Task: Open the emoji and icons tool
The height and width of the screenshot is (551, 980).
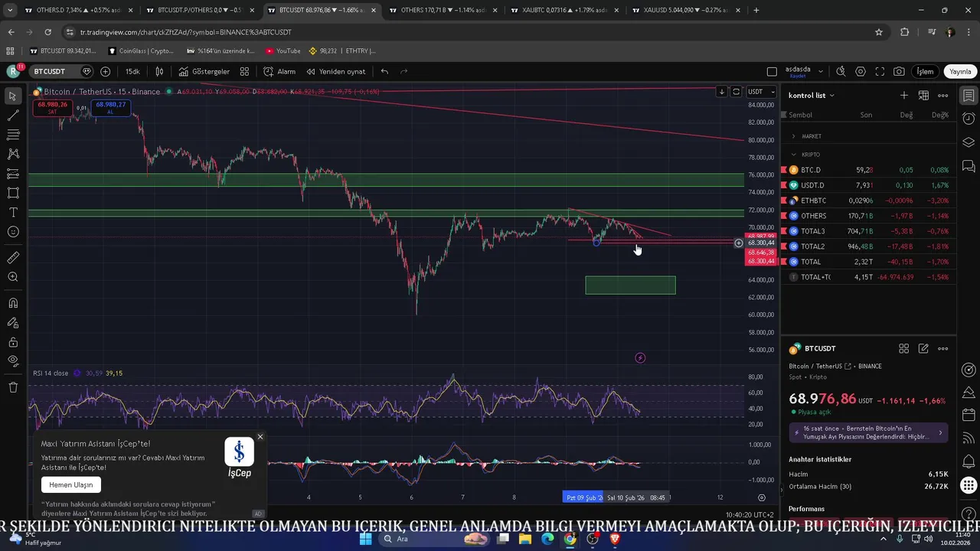Action: (x=13, y=231)
